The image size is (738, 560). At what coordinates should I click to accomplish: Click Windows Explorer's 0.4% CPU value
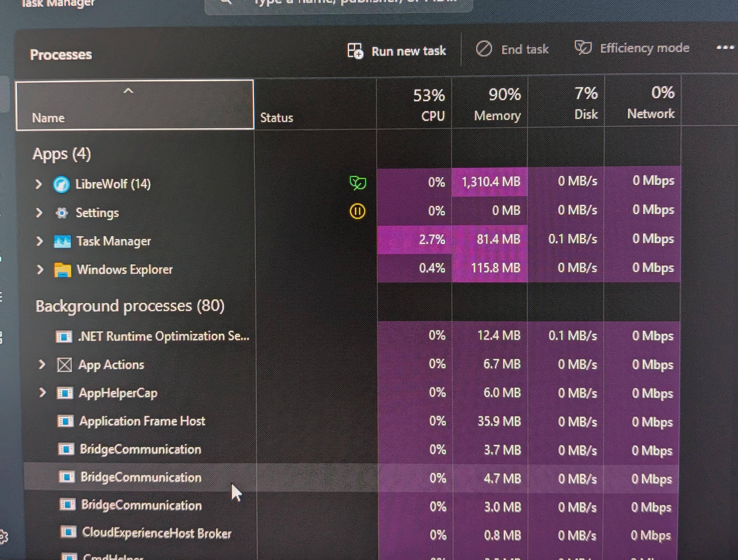tap(432, 268)
